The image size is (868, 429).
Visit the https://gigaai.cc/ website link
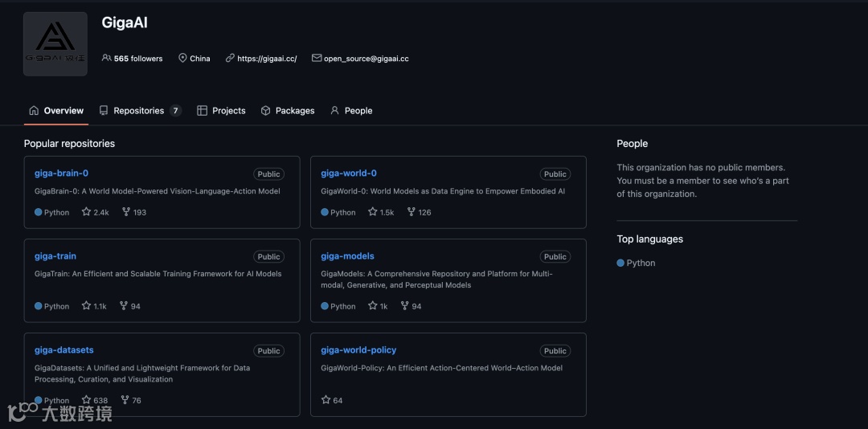point(267,58)
